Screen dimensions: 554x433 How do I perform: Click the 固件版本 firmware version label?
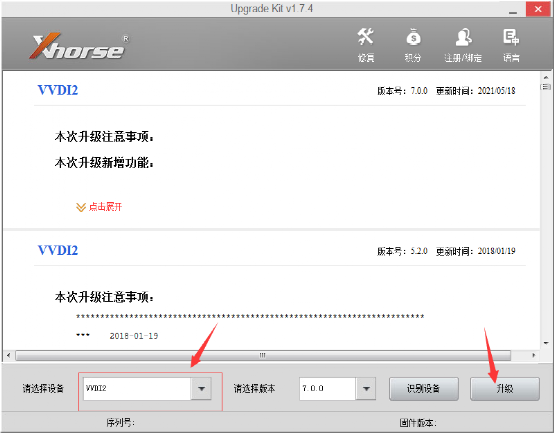coord(418,422)
